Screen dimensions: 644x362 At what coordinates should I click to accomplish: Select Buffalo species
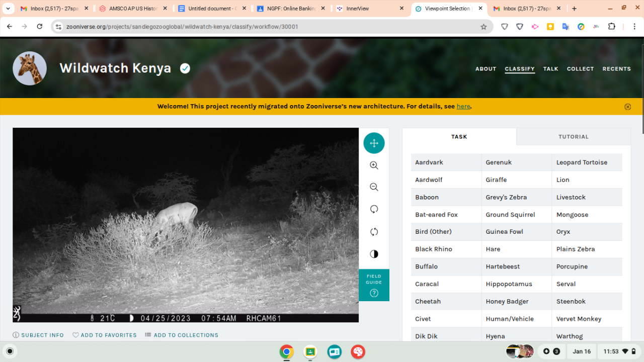[446, 266]
